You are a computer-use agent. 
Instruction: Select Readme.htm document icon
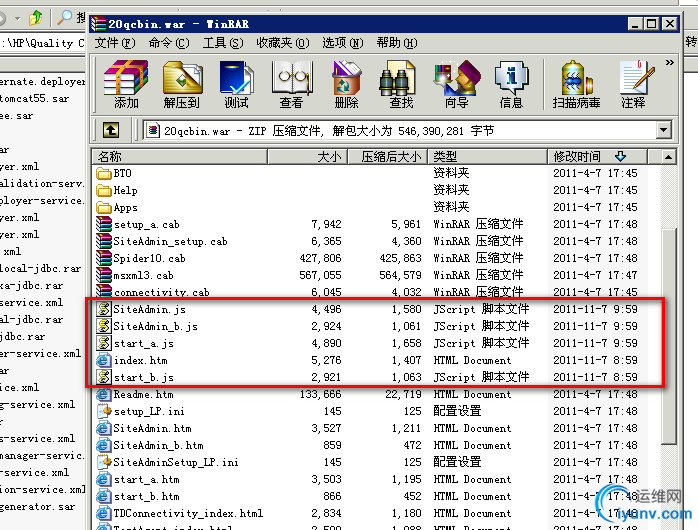click(104, 394)
